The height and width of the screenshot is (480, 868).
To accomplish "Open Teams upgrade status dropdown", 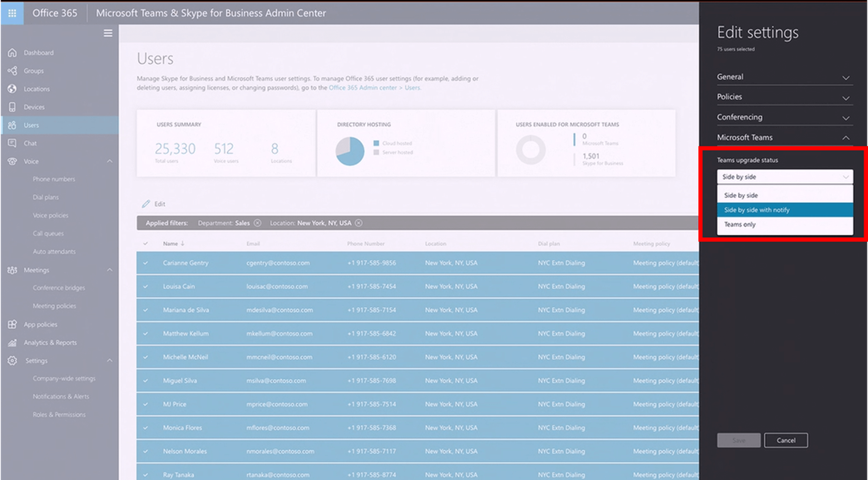I will 784,177.
